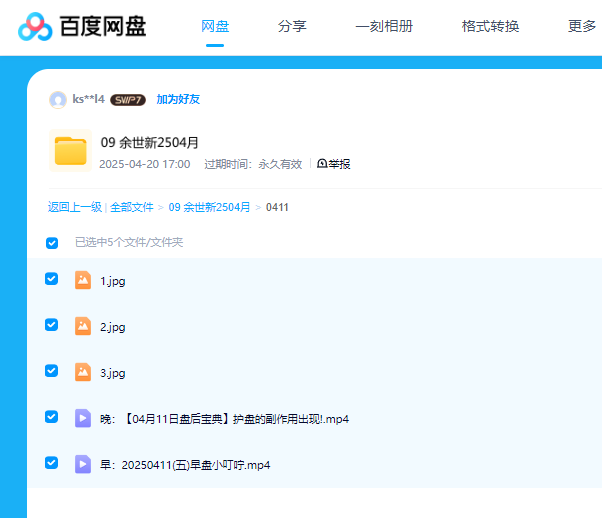Click the SVIP7 membership badge

point(128,100)
